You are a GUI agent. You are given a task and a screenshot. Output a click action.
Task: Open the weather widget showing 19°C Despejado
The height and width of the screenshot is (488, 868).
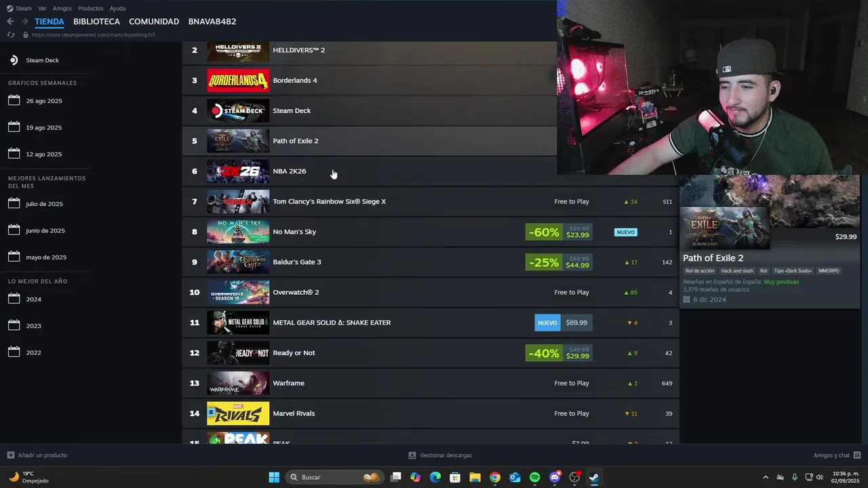click(x=28, y=477)
